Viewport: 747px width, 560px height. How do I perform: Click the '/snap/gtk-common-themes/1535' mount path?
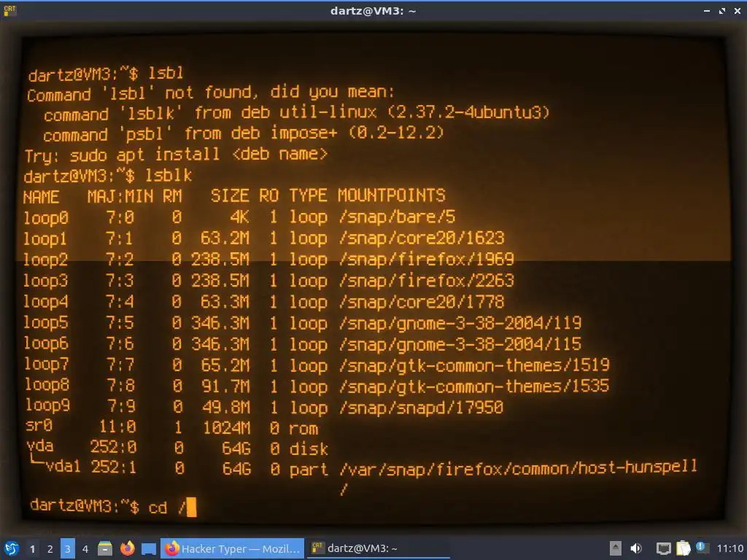[474, 386]
